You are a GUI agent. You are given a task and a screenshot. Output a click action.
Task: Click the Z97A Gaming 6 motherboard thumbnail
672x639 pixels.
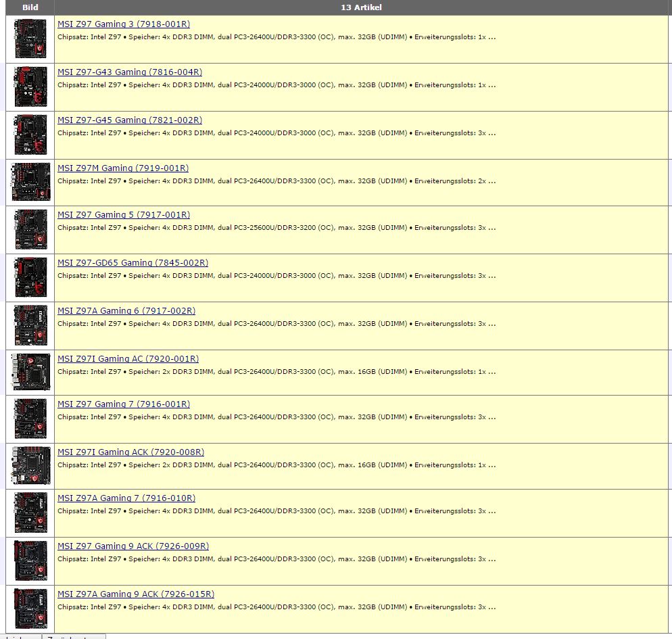[x=30, y=326]
